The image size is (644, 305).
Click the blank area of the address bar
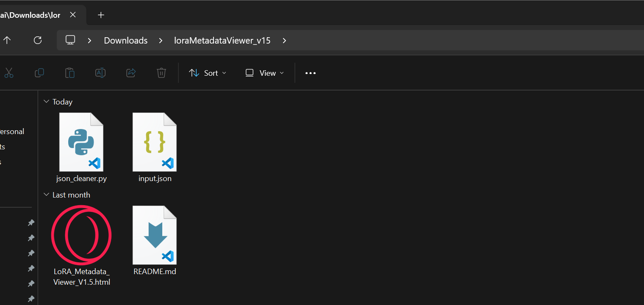pyautogui.click(x=466, y=41)
